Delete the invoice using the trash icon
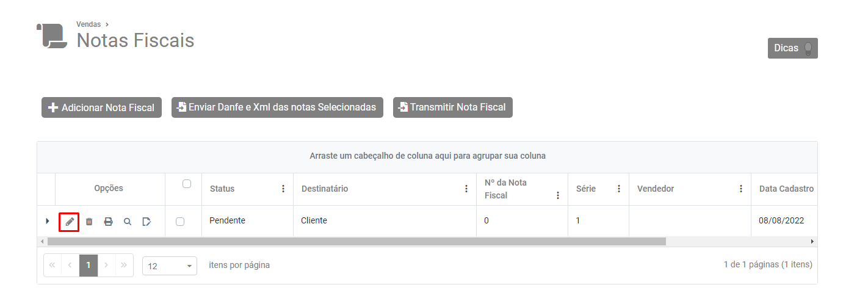Viewport: 868px width, 304px height. (x=89, y=222)
